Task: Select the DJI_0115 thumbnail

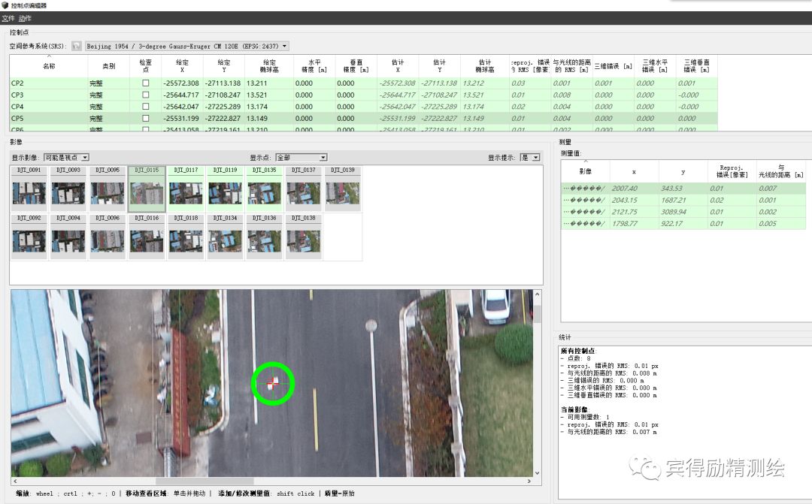Action: (147, 189)
